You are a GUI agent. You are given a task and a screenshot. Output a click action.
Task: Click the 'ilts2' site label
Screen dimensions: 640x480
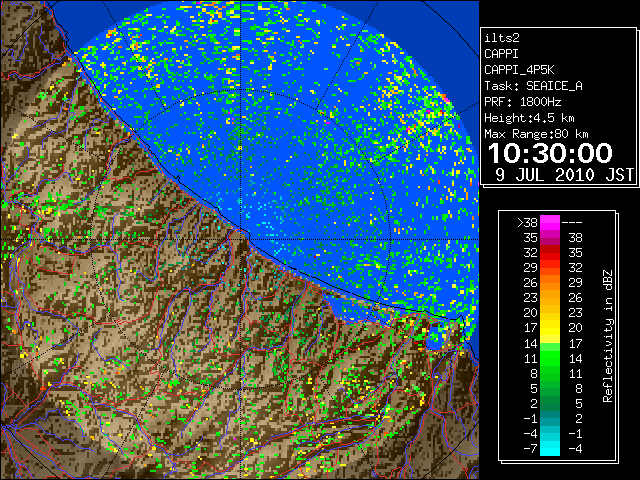coord(502,38)
